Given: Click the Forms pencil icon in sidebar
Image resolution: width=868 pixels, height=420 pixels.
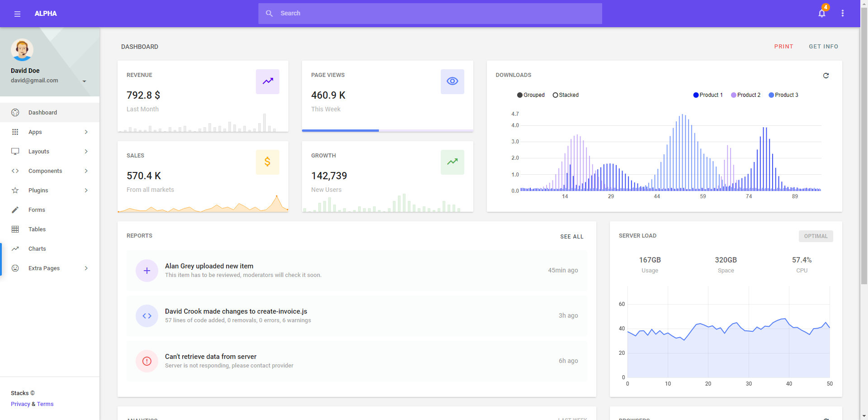Looking at the screenshot, I should (15, 210).
